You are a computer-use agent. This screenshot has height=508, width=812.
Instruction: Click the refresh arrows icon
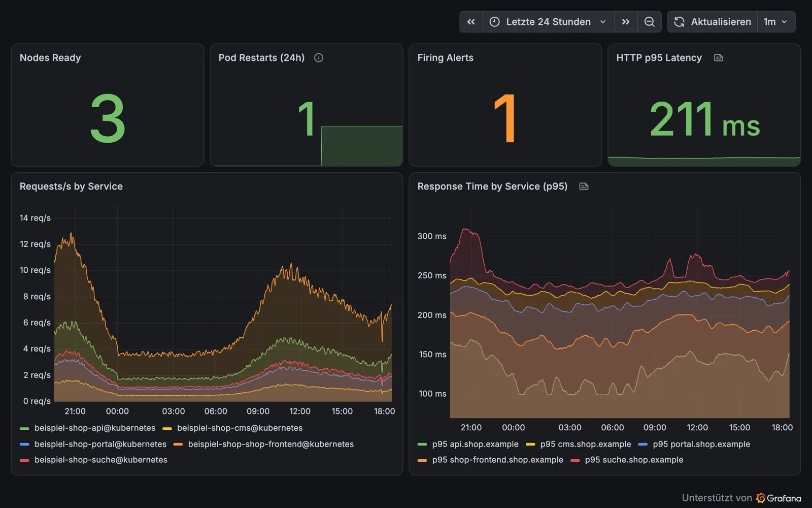coord(679,22)
